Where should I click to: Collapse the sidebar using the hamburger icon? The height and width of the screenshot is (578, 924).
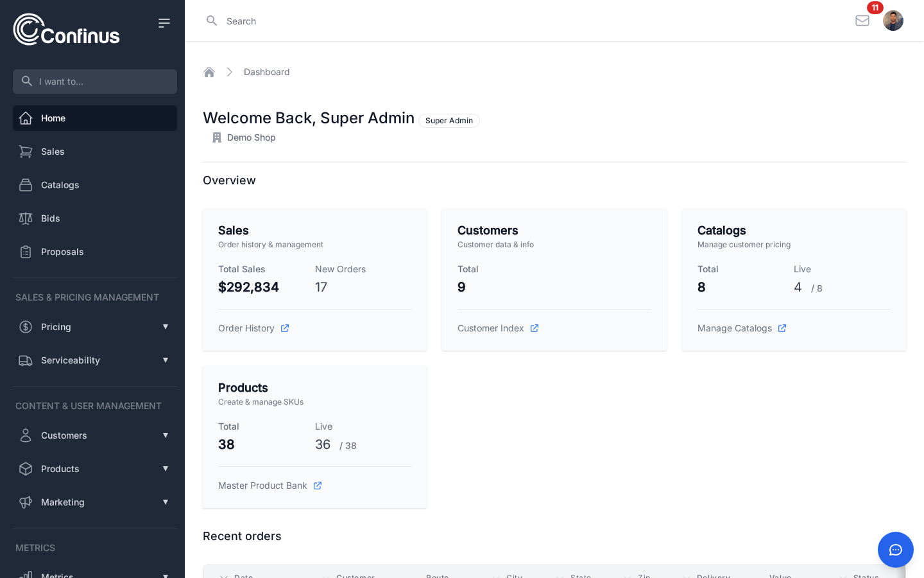(164, 22)
